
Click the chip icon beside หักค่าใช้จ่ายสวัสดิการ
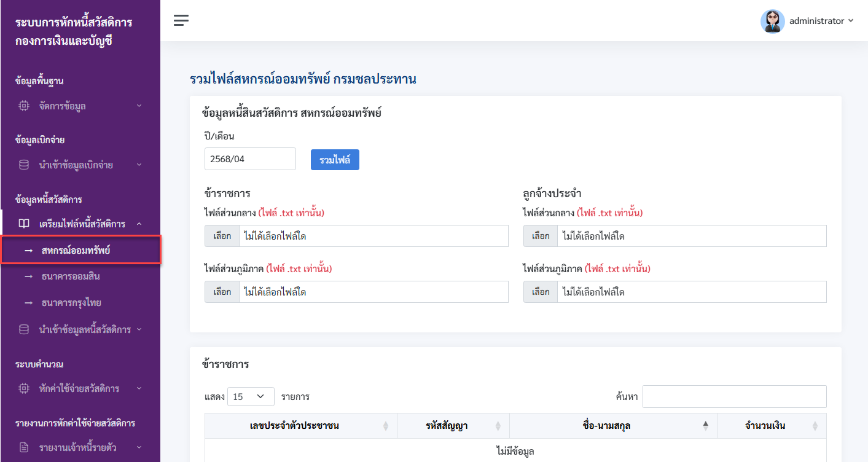point(24,388)
